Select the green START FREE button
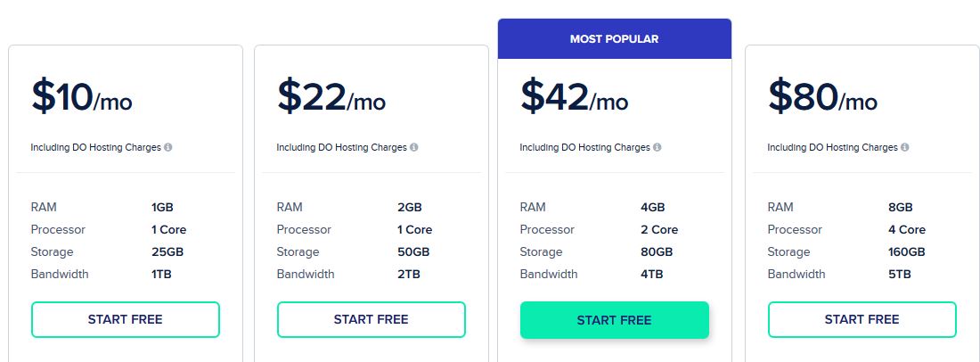 (x=615, y=320)
